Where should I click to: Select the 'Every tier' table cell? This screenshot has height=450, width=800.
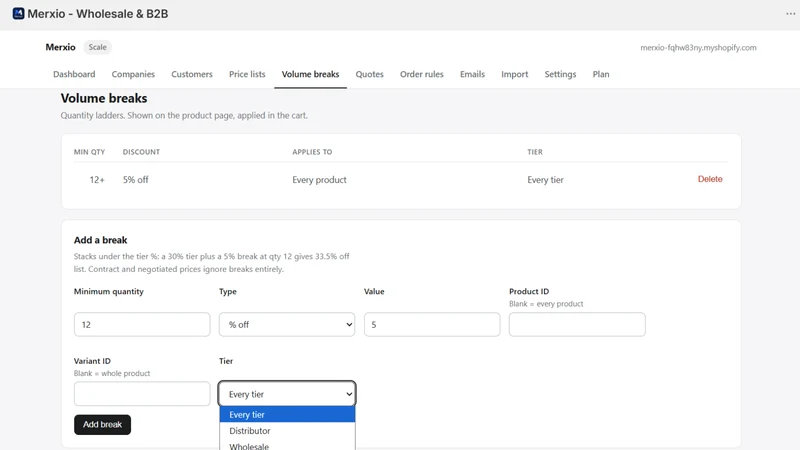(545, 180)
